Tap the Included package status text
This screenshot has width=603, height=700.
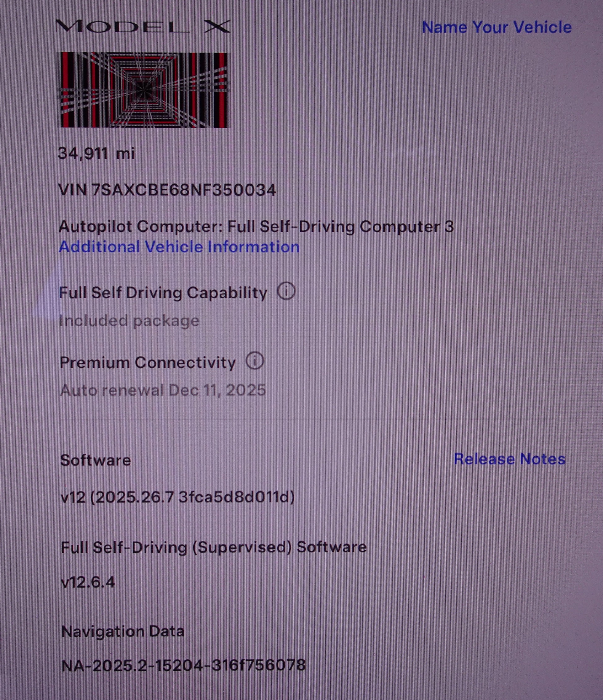[129, 321]
